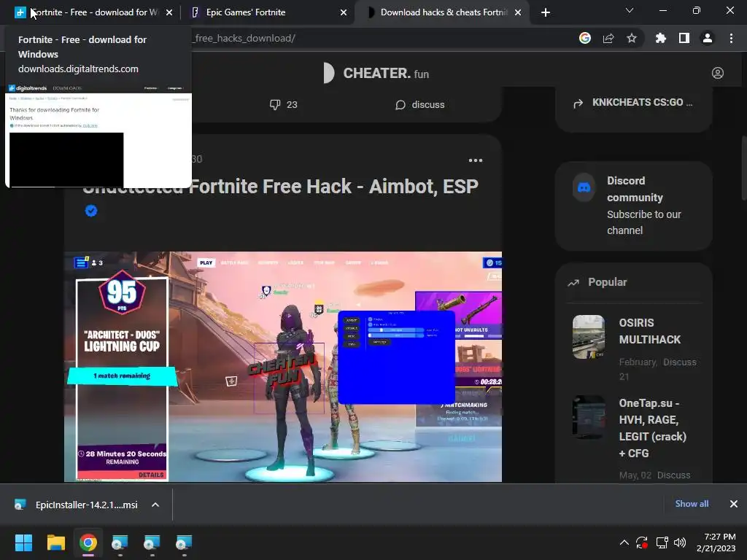Click the CHEATER.fun site logo
Image resolution: width=747 pixels, height=560 pixels.
[x=376, y=74]
